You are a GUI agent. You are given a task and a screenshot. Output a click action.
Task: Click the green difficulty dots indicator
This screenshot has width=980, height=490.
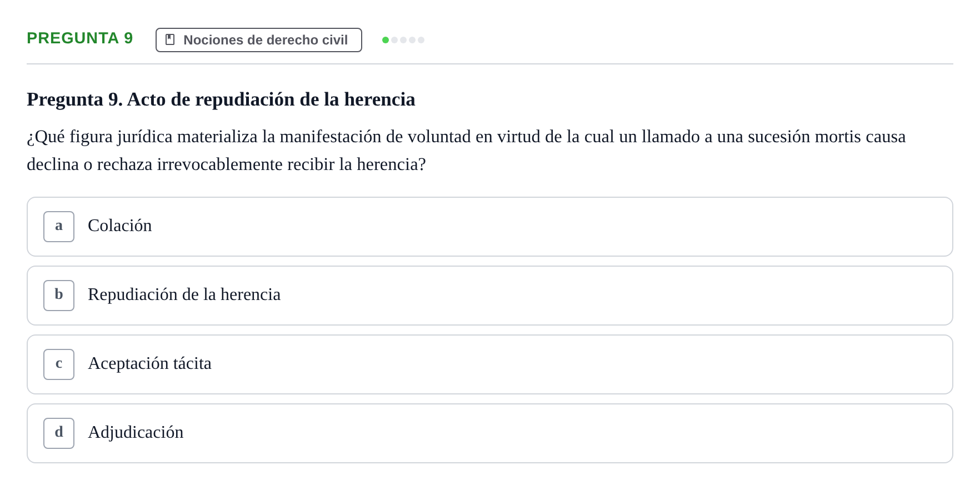click(403, 40)
